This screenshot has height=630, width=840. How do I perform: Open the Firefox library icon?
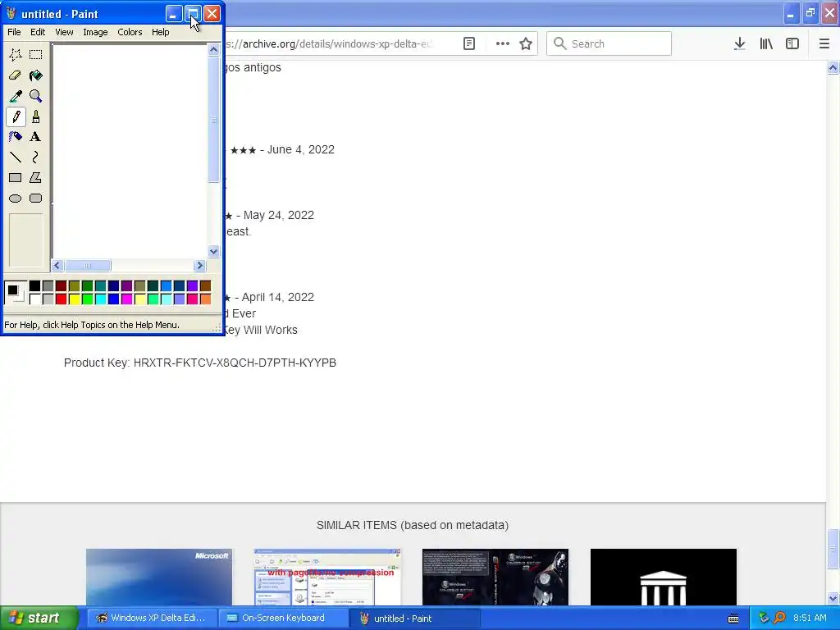(766, 44)
